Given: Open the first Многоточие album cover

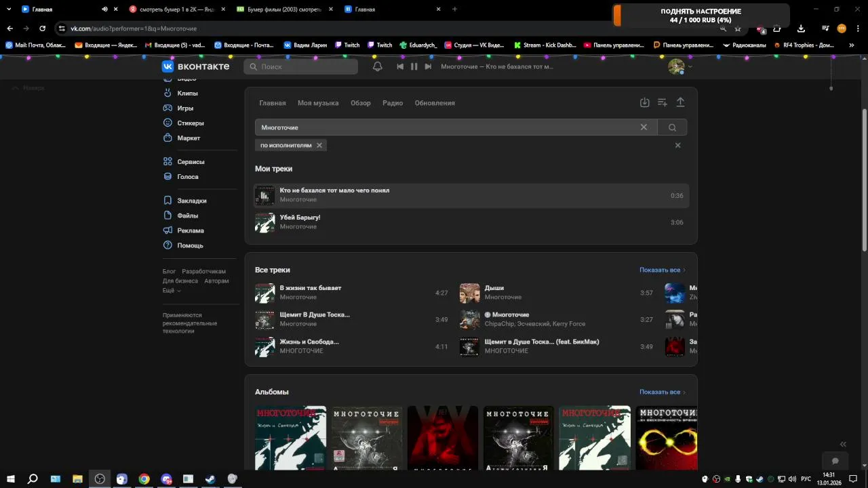Looking at the screenshot, I should point(290,438).
